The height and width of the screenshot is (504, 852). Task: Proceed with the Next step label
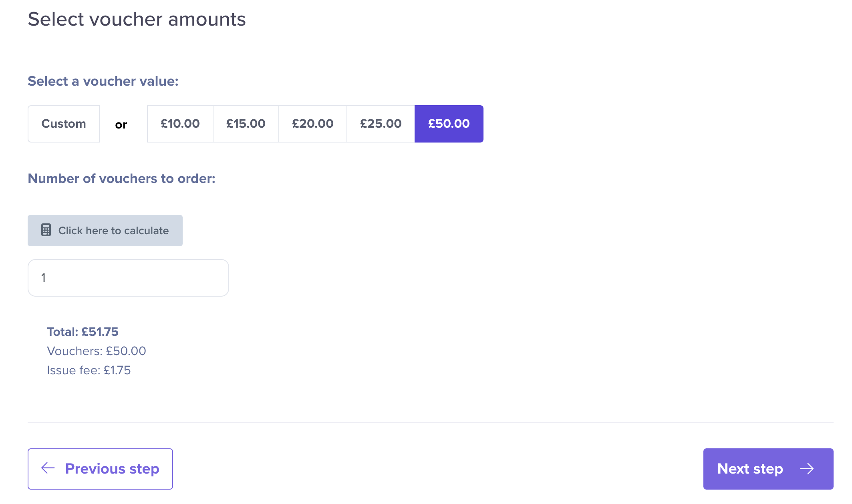[x=750, y=469]
